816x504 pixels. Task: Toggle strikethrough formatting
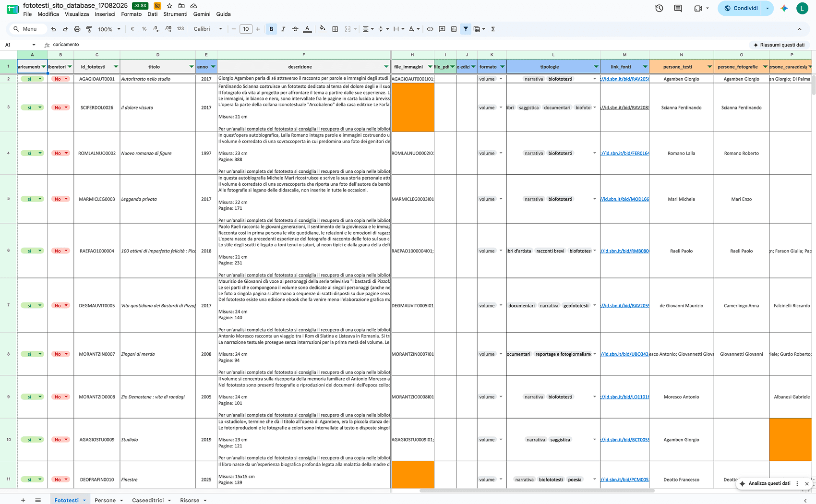295,29
